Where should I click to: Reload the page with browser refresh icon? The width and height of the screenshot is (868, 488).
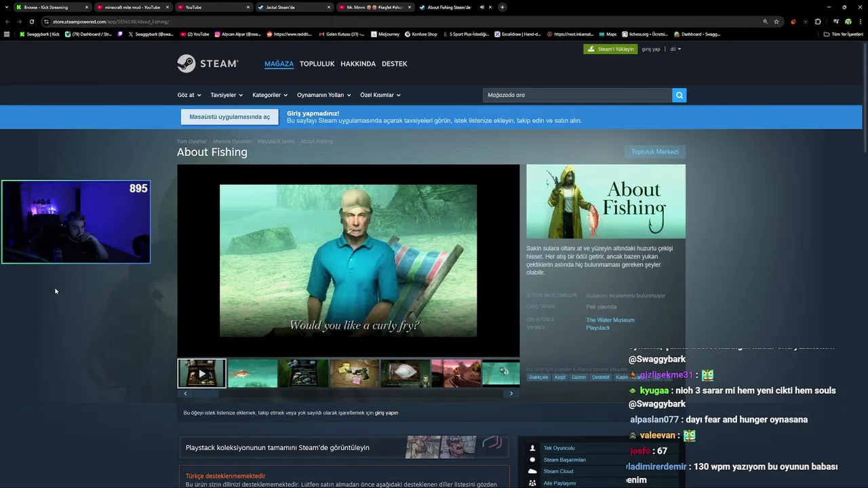[x=31, y=22]
